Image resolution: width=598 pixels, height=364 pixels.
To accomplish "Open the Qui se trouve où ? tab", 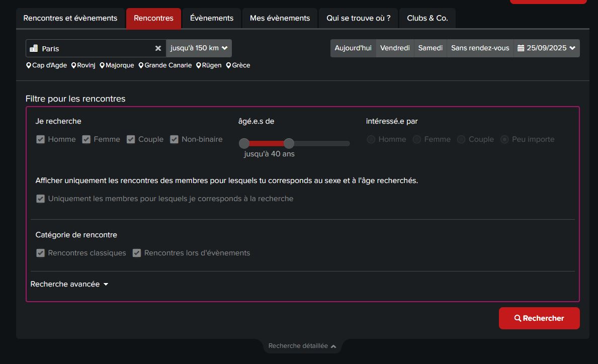I will pos(359,18).
